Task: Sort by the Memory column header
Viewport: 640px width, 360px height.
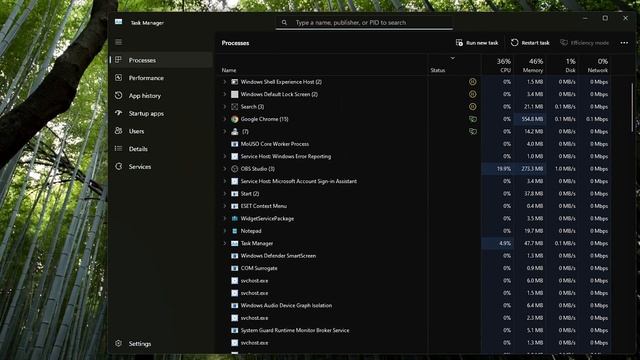Action: pos(530,65)
